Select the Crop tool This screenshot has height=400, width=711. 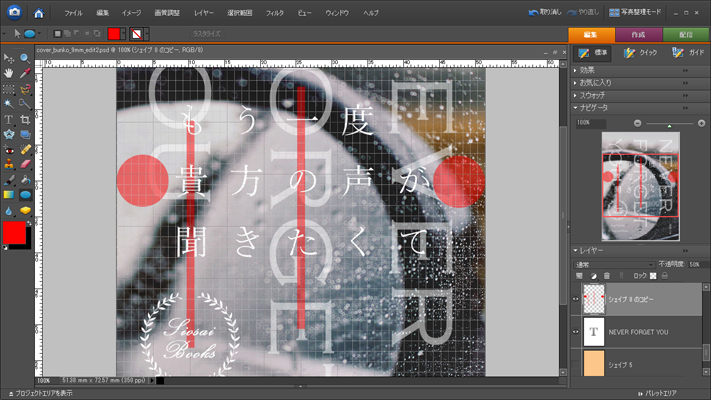[x=25, y=119]
